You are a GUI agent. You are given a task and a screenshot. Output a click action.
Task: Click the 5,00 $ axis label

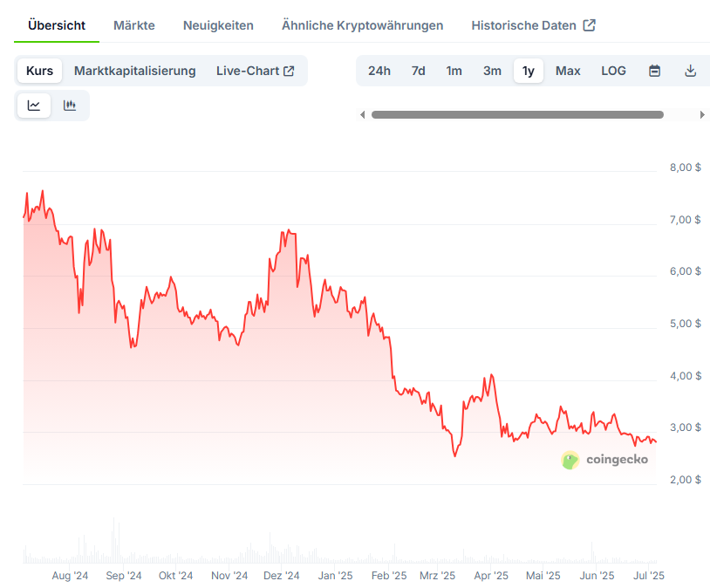coord(685,324)
